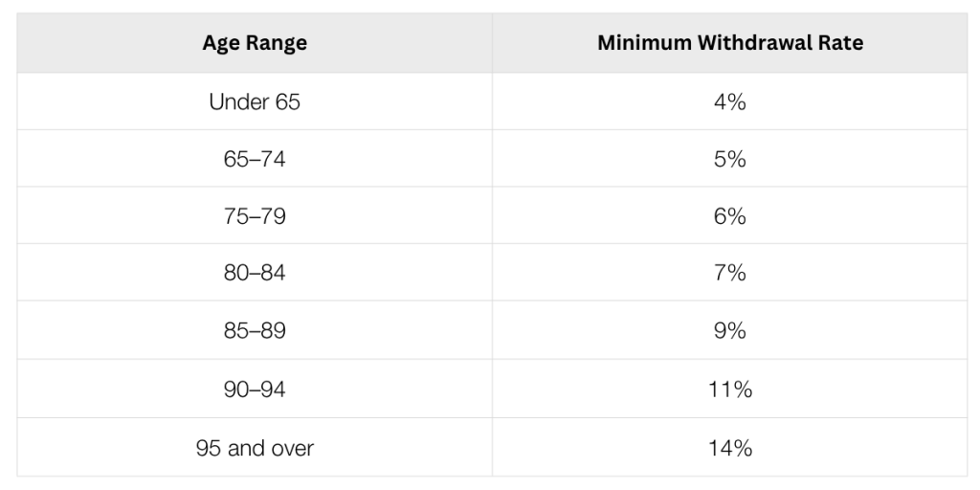Click the 65–74 age range cell
The height and width of the screenshot is (490, 980).
coord(255,159)
